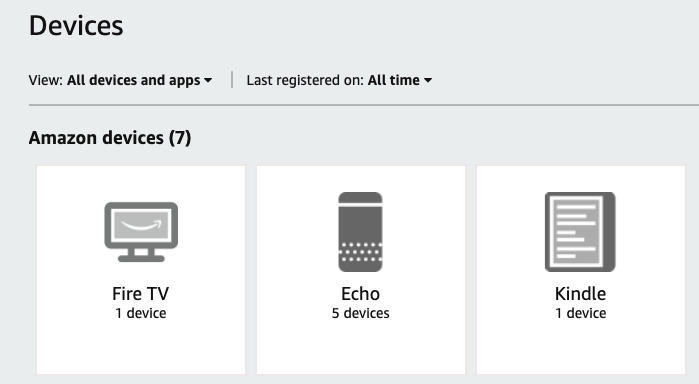Image resolution: width=699 pixels, height=384 pixels.
Task: Click the Fire TV television icon
Action: (141, 232)
